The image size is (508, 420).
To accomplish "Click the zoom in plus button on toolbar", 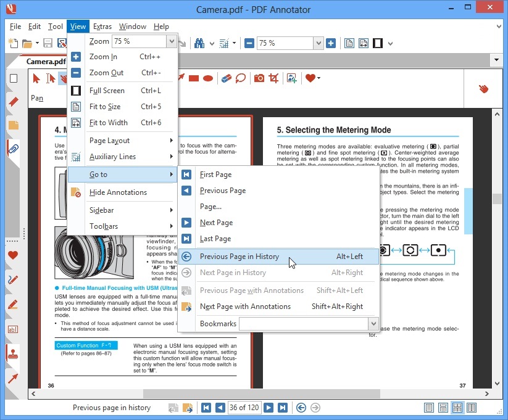I will click(331, 43).
